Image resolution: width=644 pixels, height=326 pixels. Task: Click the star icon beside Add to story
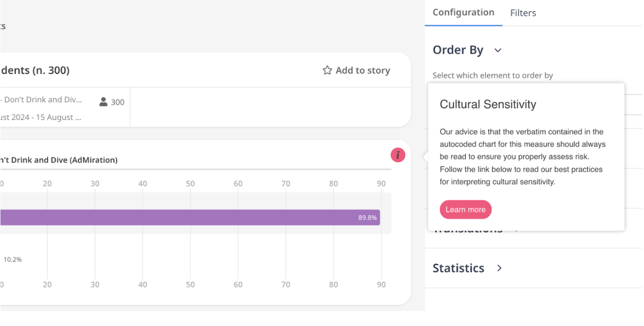[327, 70]
